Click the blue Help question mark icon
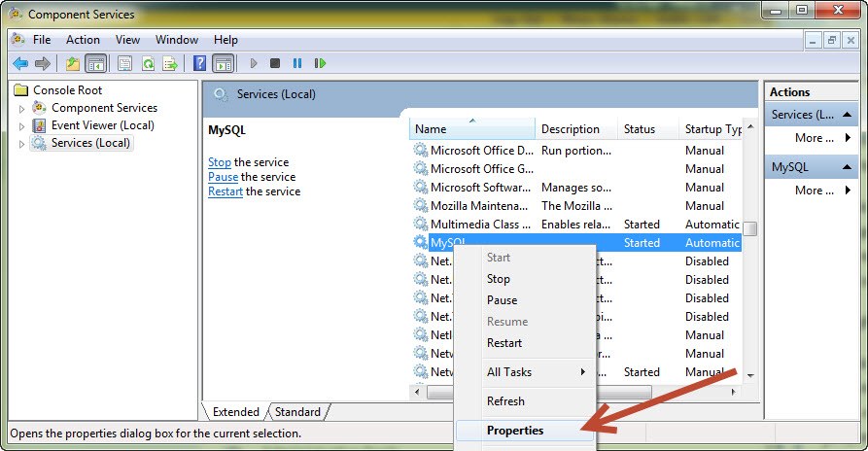868x451 pixels. click(200, 63)
